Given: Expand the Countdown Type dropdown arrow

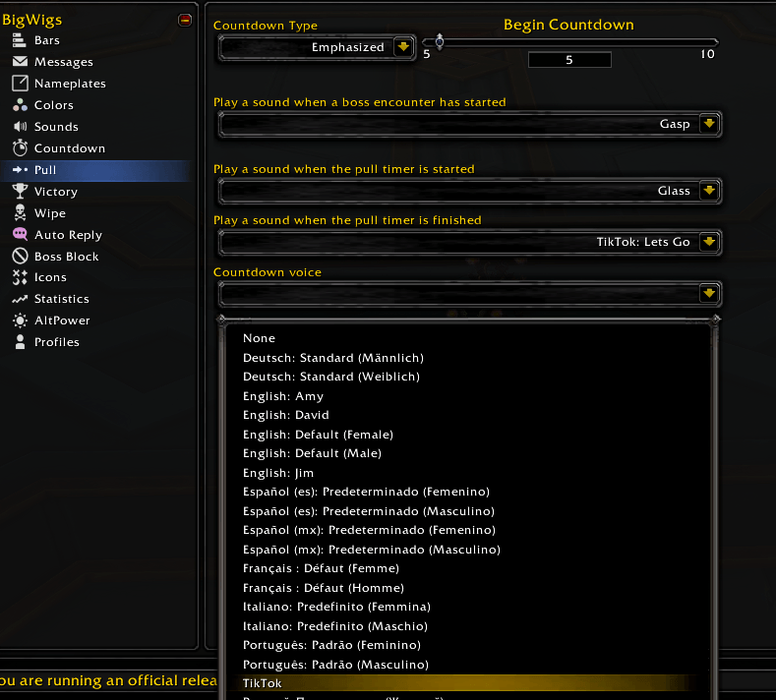Looking at the screenshot, I should click(x=403, y=47).
